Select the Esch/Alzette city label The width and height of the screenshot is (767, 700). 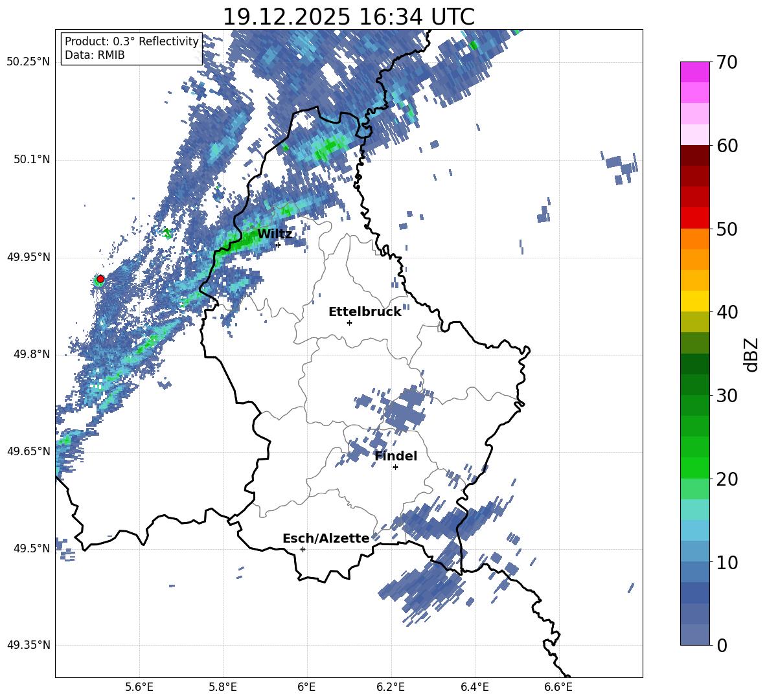(326, 538)
